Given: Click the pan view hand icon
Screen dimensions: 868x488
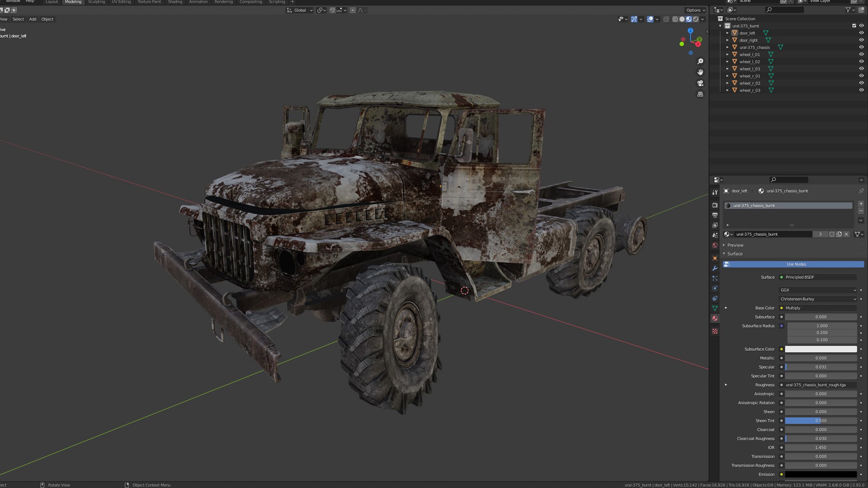Looking at the screenshot, I should [700, 72].
